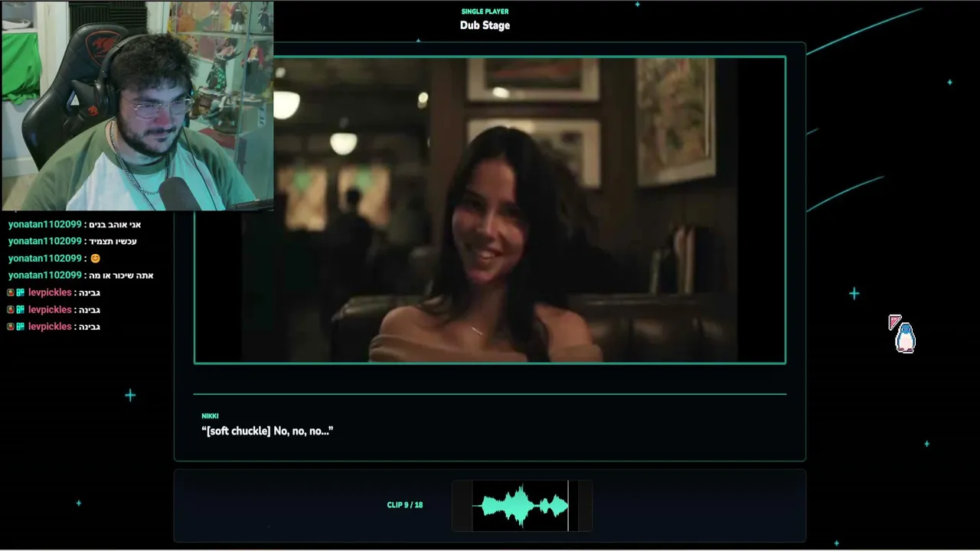
Task: Click the subtitle line "[soft chuckle] No, no, no..."
Action: (267, 432)
